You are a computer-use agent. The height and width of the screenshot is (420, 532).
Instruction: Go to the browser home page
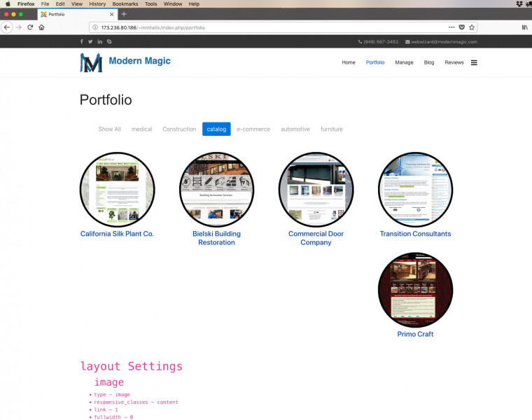[41, 27]
